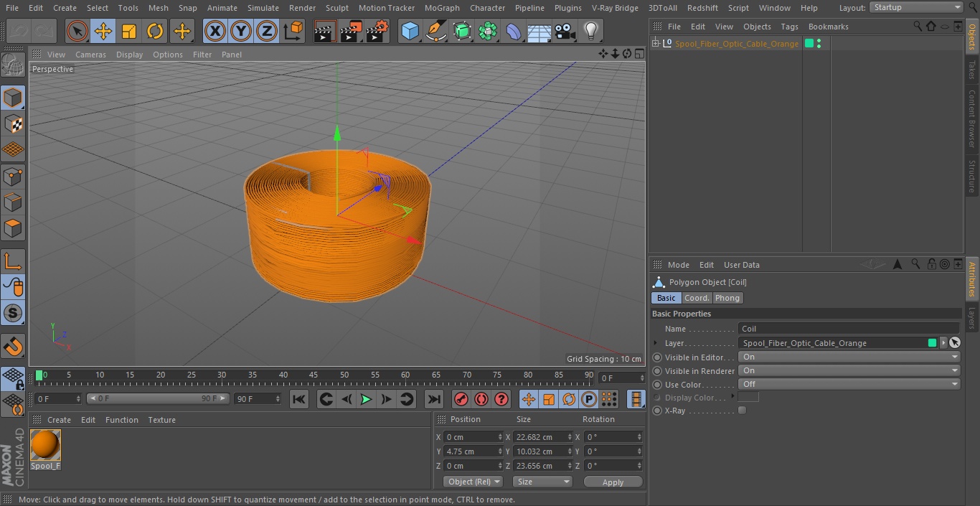Open the spline Pen tool
980x506 pixels.
click(x=435, y=32)
